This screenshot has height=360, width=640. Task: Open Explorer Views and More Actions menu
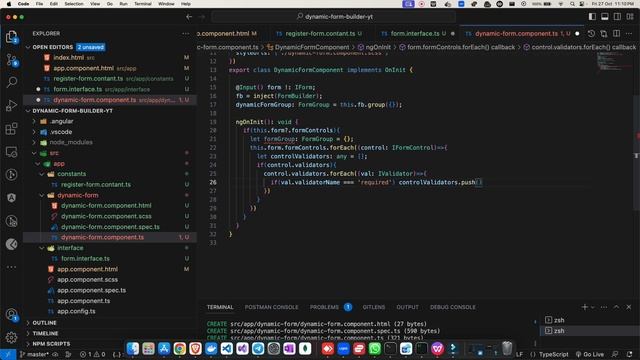pos(186,33)
